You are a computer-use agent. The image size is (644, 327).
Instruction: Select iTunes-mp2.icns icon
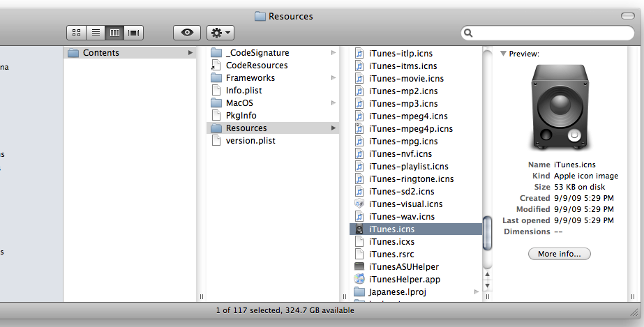click(359, 91)
